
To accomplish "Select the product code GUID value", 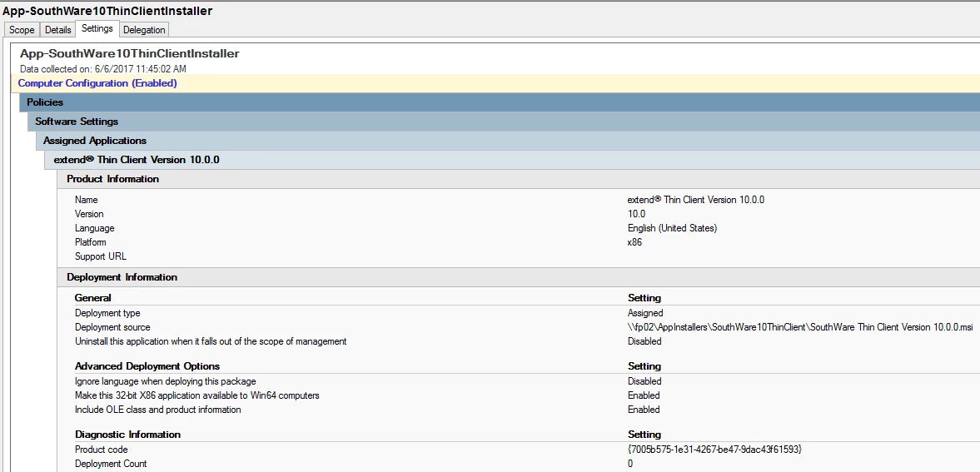I will (x=714, y=450).
